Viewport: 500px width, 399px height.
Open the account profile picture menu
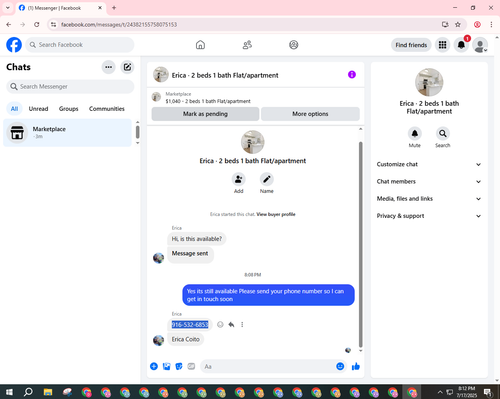click(x=480, y=45)
